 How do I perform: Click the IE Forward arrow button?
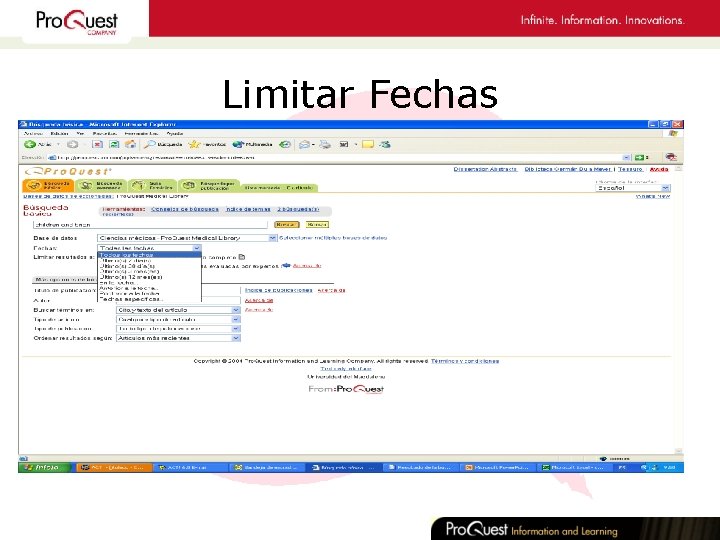coord(72,145)
